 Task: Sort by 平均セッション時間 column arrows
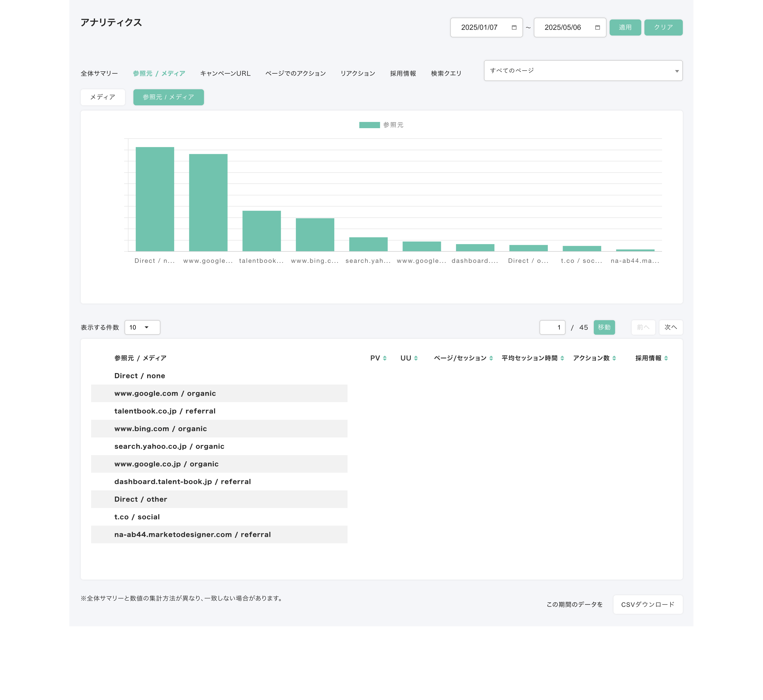click(562, 358)
